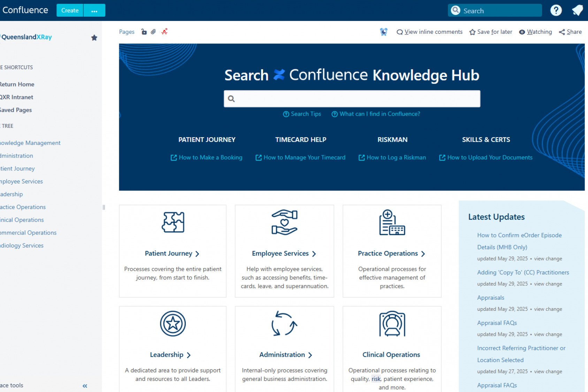Open How to Log a Riskman
The image size is (588, 392).
coord(392,157)
